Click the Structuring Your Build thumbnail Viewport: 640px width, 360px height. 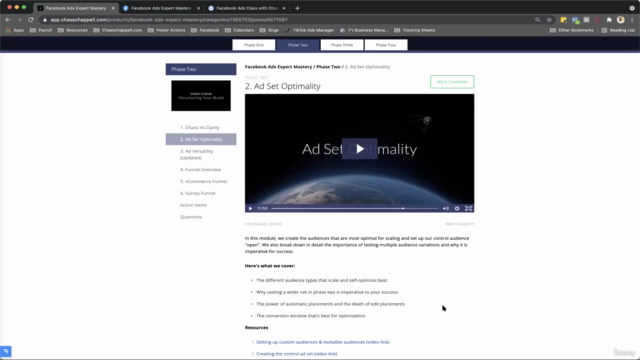201,96
